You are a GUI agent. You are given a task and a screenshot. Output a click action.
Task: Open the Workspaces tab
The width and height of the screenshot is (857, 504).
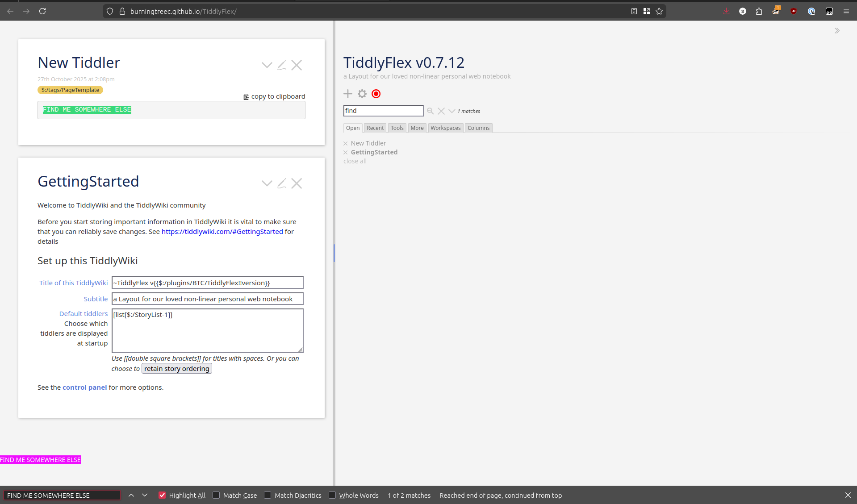(x=445, y=128)
